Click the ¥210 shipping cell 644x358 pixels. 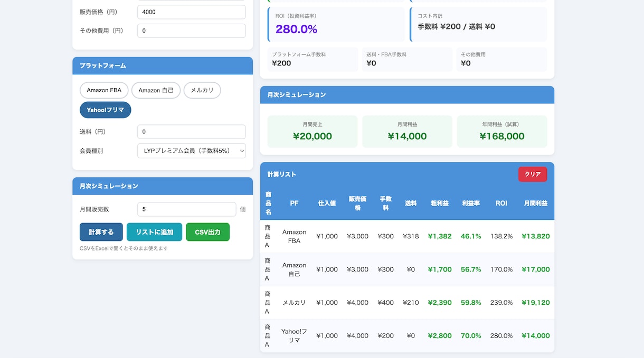click(411, 303)
